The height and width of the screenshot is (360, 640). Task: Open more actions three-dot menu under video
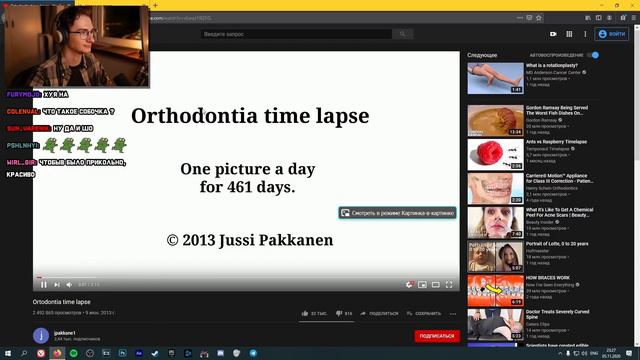coord(453,314)
